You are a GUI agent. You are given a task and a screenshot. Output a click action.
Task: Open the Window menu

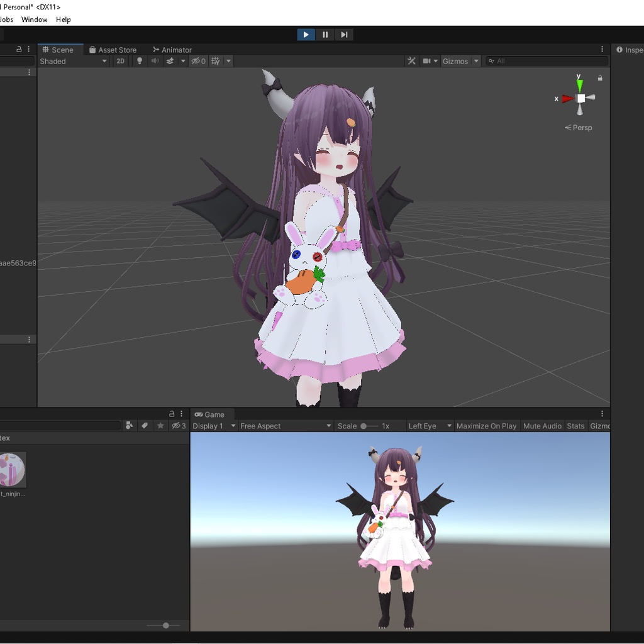pyautogui.click(x=34, y=19)
